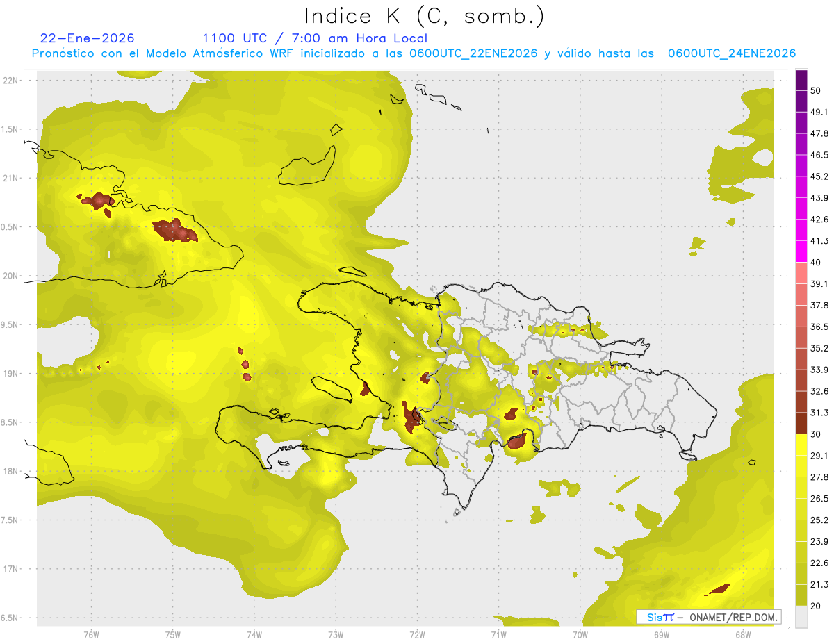The height and width of the screenshot is (644, 834).
Task: Click the longitude axis label "73W"
Action: pyautogui.click(x=336, y=635)
